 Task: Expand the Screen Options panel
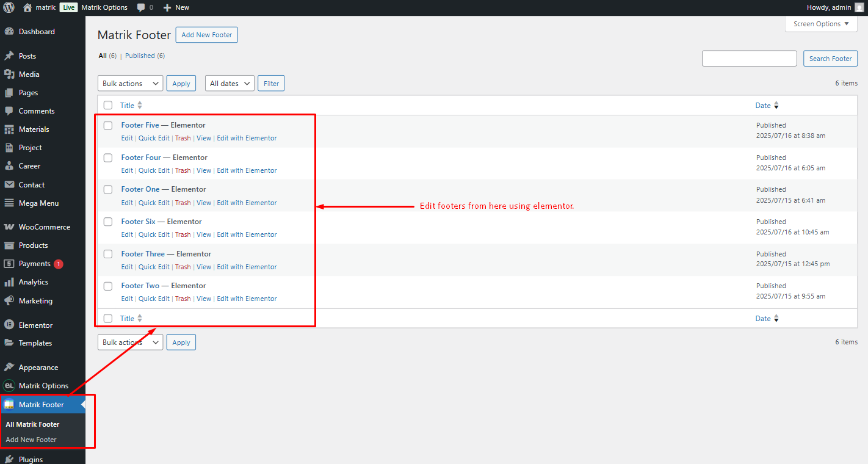pyautogui.click(x=821, y=24)
